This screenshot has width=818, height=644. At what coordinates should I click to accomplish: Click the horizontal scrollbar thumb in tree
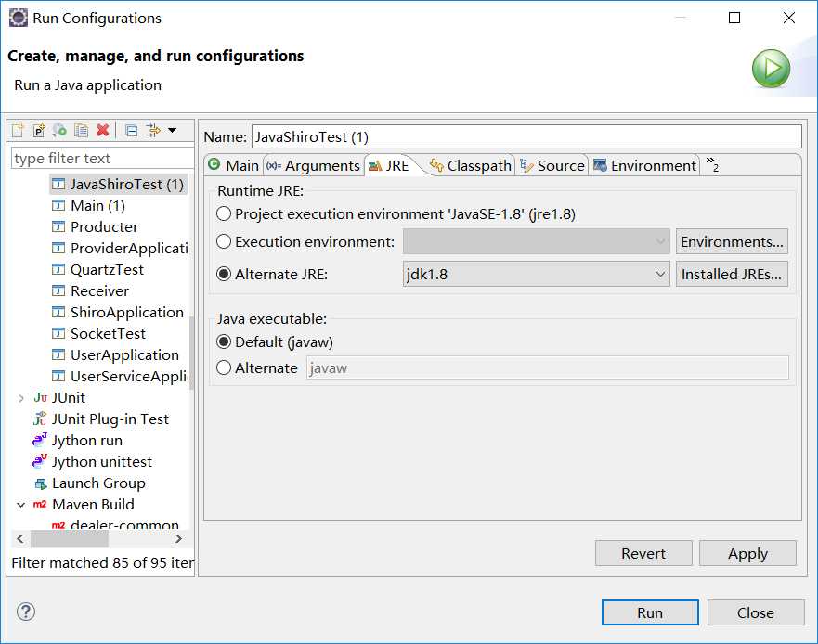pyautogui.click(x=70, y=538)
